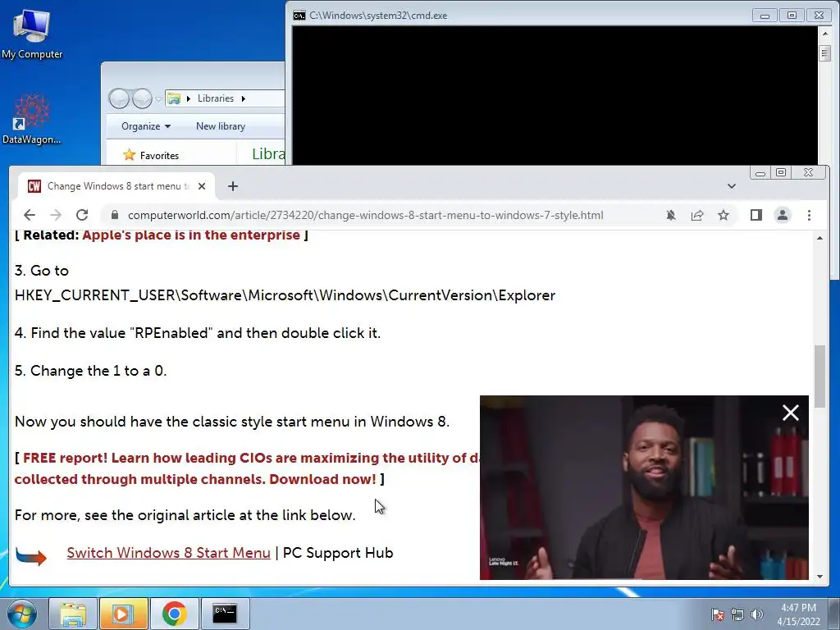Viewport: 840px width, 630px height.
Task: Click Explorer forward navigation button
Action: click(142, 98)
